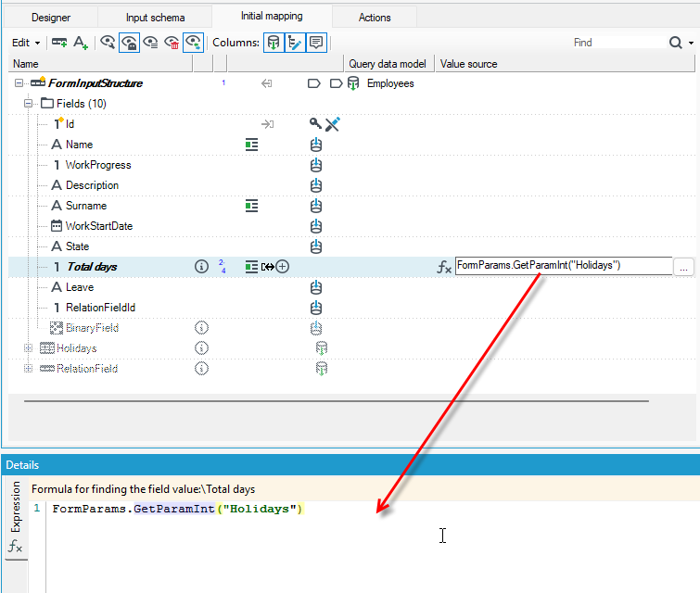Click Query data model column header

click(x=389, y=64)
